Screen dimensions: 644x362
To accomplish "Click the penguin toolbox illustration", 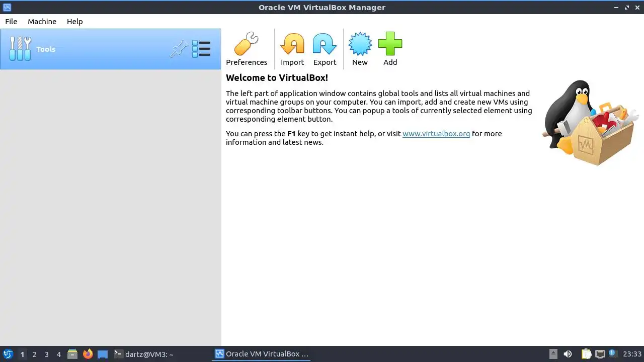I will (x=591, y=123).
